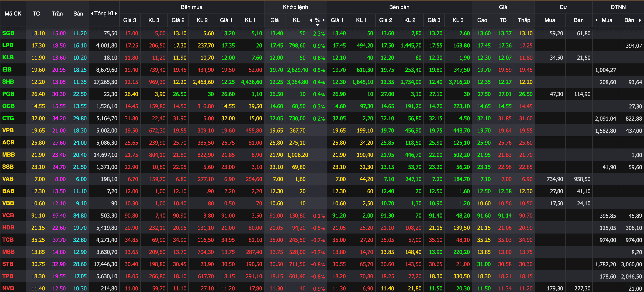Select the MBB ticker
The image size is (644, 292).
[x=9, y=155]
